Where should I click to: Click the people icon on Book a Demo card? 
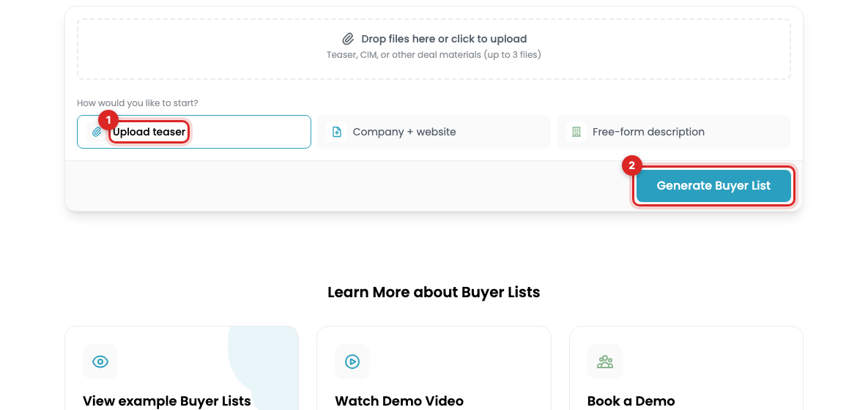pyautogui.click(x=605, y=362)
